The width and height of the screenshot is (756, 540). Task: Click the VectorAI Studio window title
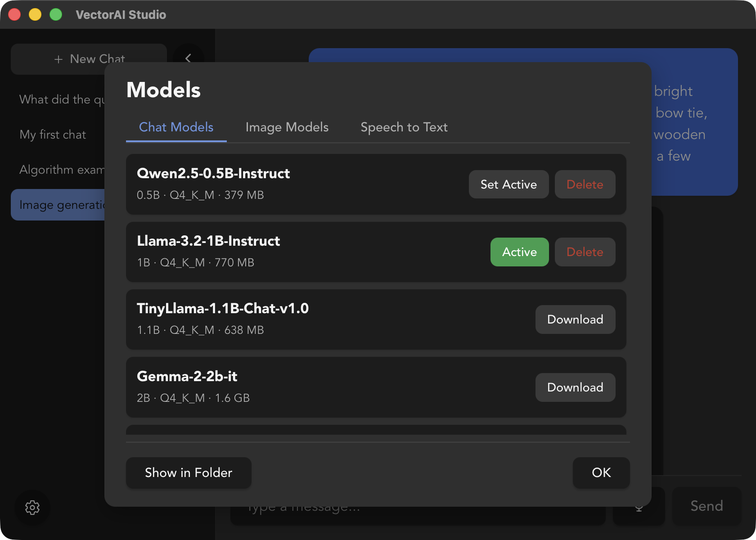[121, 15]
